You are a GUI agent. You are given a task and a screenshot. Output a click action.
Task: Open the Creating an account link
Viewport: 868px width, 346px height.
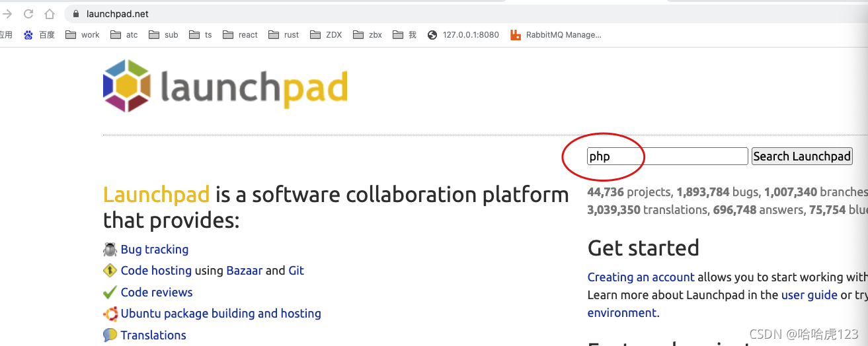click(x=641, y=277)
